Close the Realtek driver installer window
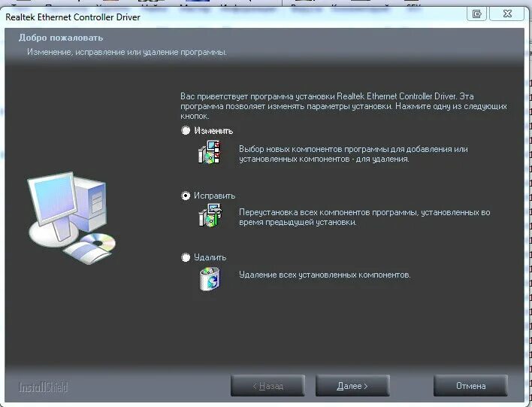Screen dimensions: 532x407 click(507, 14)
